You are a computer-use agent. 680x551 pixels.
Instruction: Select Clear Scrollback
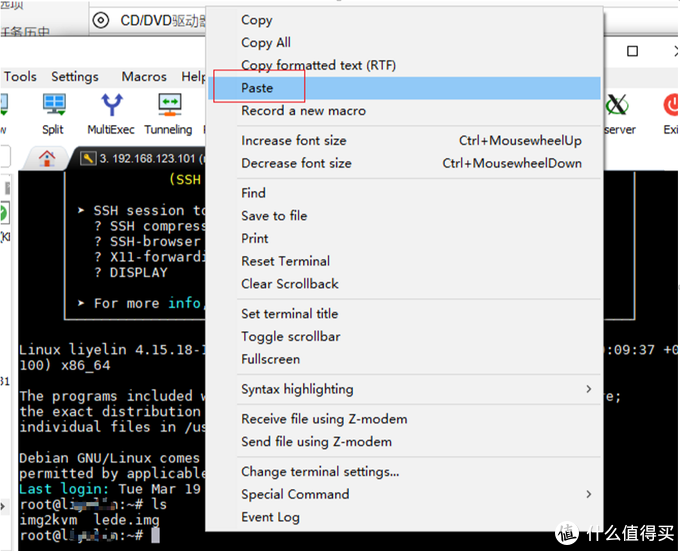(x=404, y=284)
